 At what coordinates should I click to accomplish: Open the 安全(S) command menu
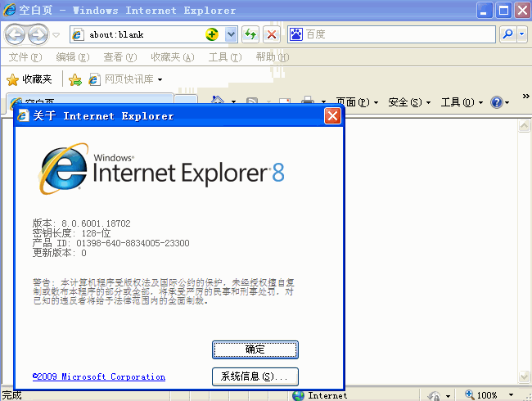click(409, 101)
